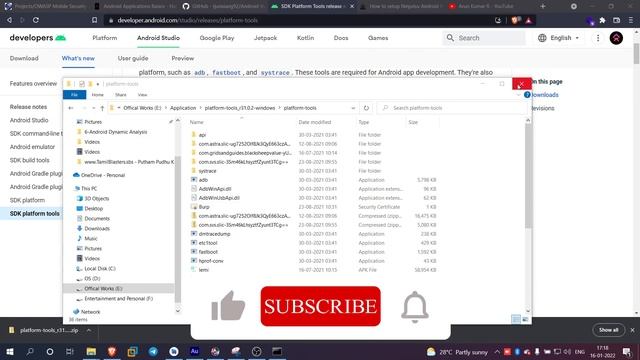This screenshot has width=640, height=360.
Task: Click the Explorer navigation pane scrollbar
Action: (178, 229)
